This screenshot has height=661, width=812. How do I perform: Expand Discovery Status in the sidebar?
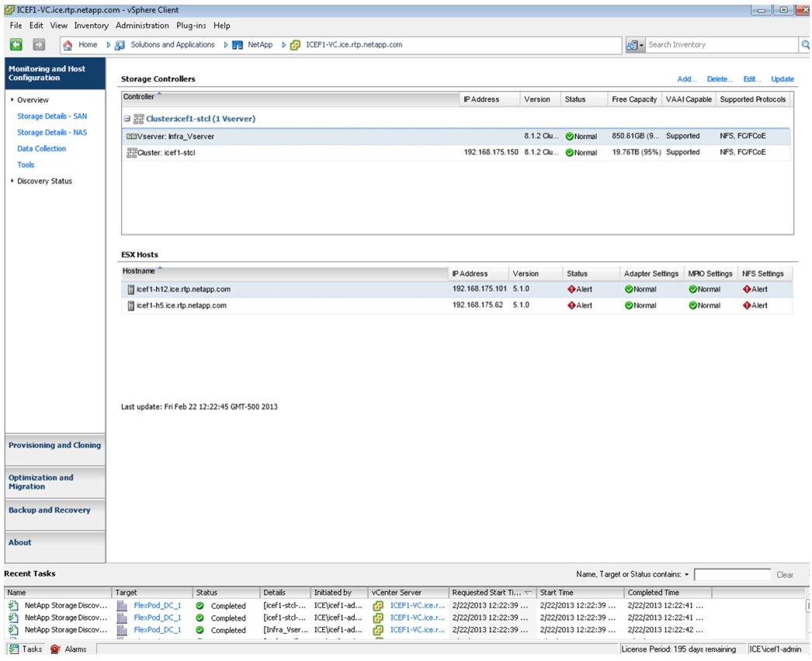tap(12, 181)
